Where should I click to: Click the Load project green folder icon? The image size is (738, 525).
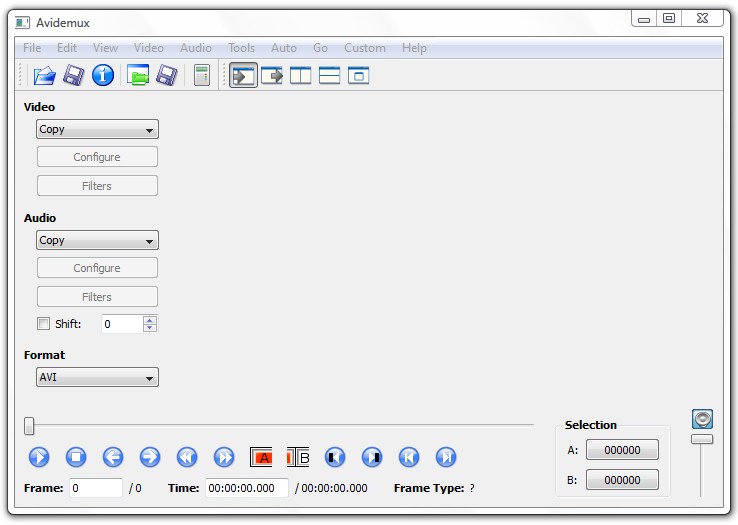click(138, 75)
